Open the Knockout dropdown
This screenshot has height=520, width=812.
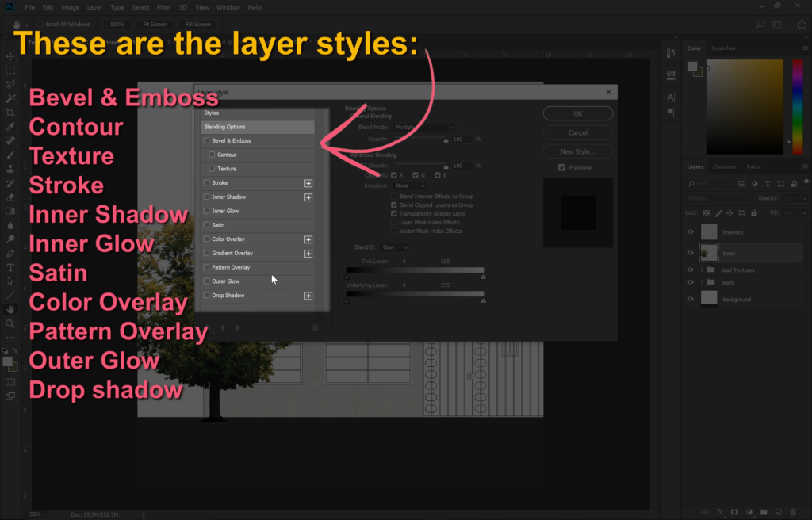[411, 185]
